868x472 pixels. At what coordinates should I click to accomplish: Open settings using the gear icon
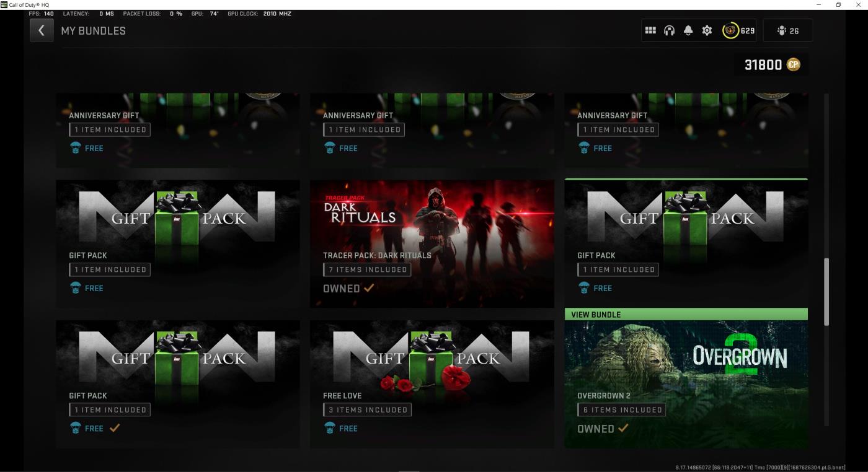707,30
